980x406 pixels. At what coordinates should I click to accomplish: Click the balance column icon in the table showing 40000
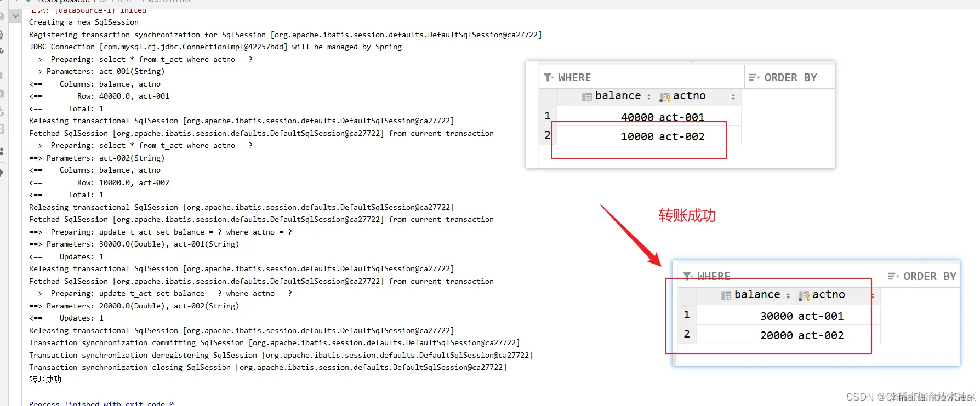(x=586, y=97)
